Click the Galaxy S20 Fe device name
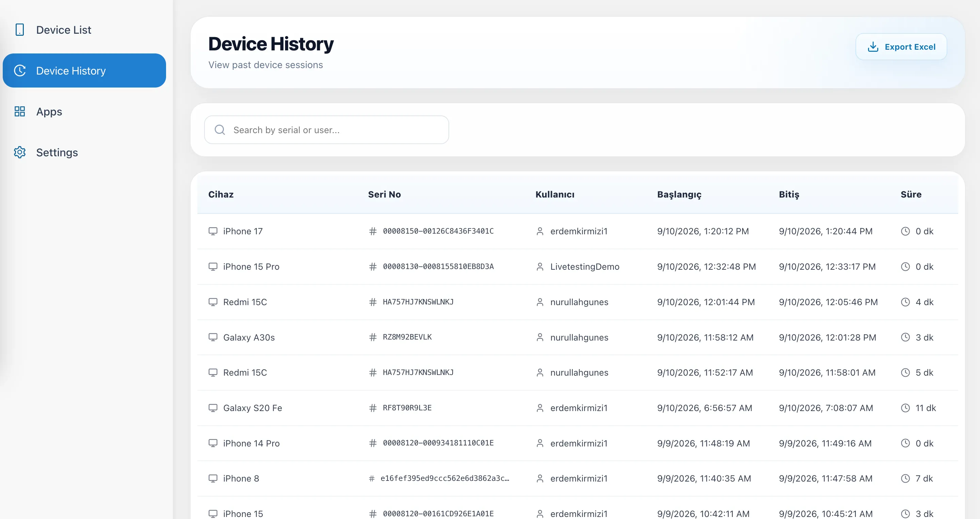The height and width of the screenshot is (519, 980). (252, 408)
